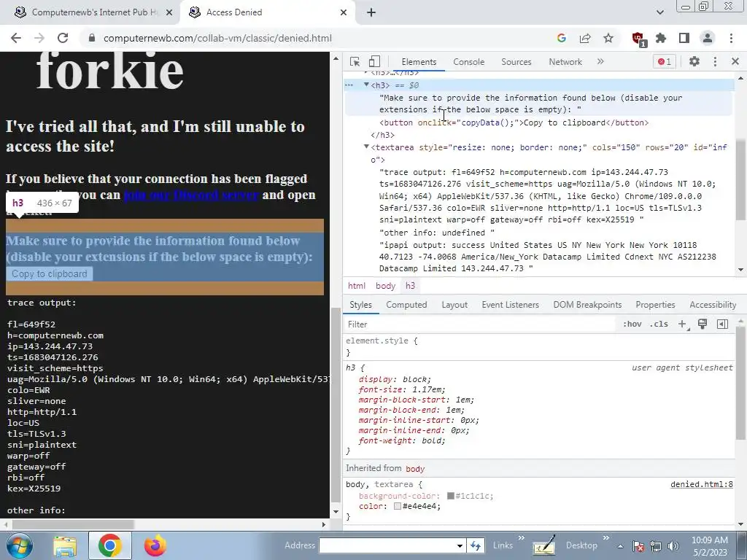The image size is (747, 560).
Task: Show more DevTools tabs chevron
Action: (600, 61)
